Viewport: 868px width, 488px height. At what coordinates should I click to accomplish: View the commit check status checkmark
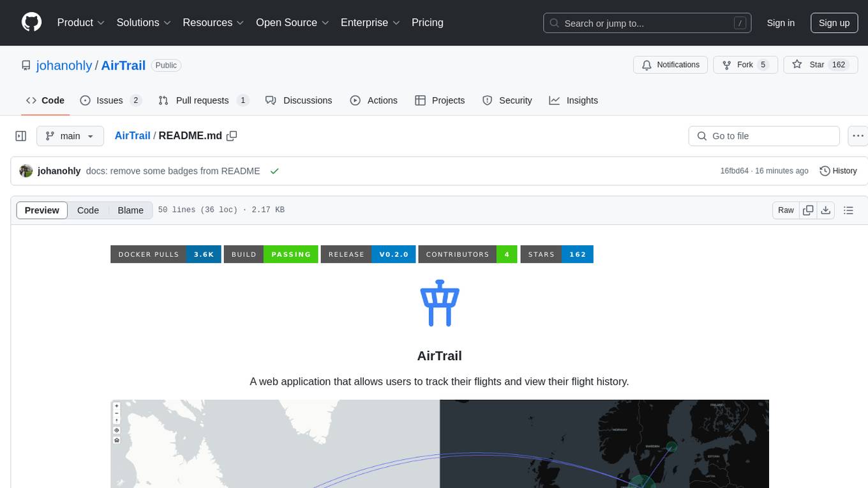tap(274, 171)
